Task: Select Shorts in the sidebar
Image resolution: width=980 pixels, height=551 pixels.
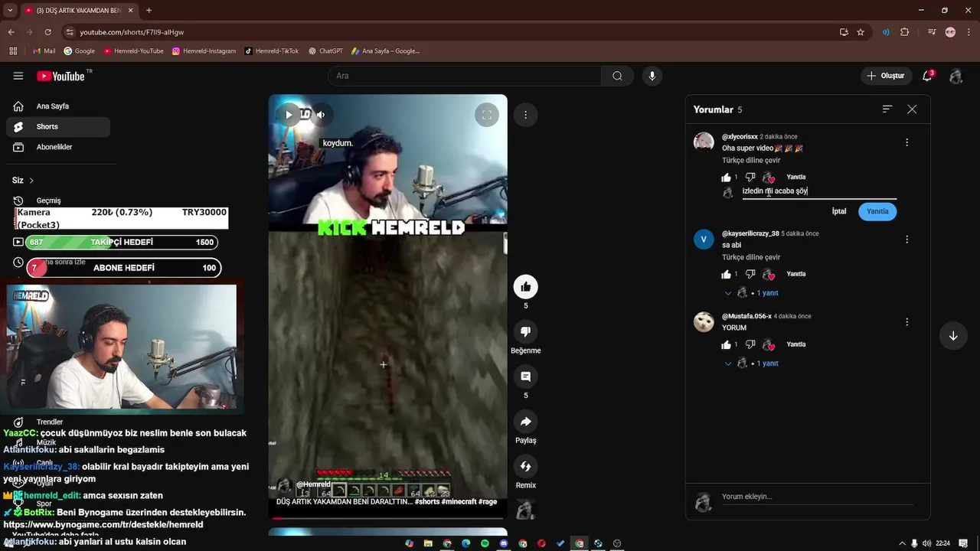Action: 58,127
